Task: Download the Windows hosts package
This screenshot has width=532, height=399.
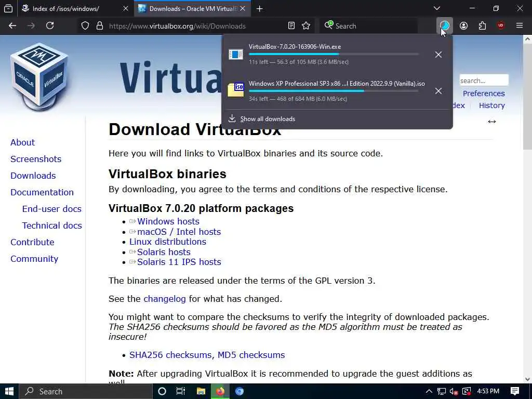Action: pyautogui.click(x=168, y=221)
